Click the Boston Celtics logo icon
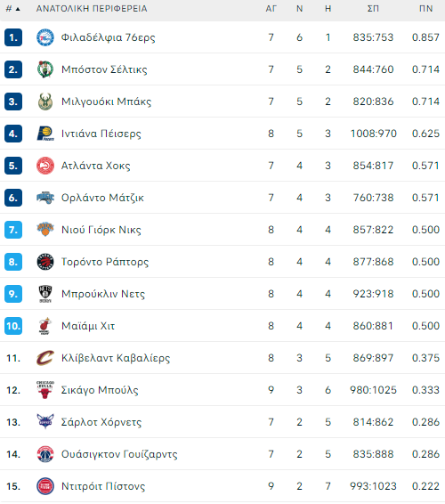Image resolution: width=445 pixels, height=504 pixels. pyautogui.click(x=45, y=69)
